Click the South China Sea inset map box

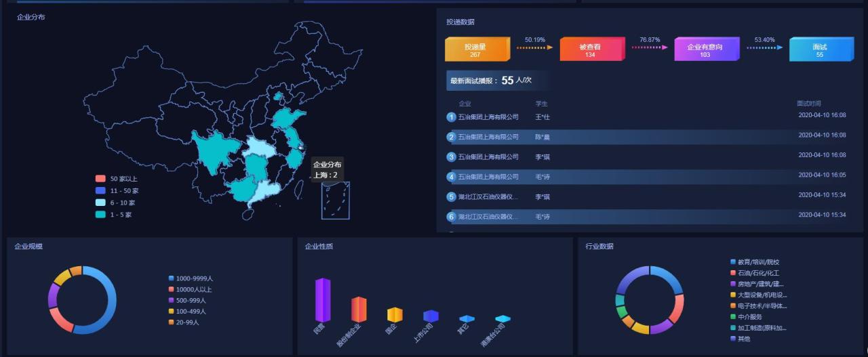pos(335,201)
